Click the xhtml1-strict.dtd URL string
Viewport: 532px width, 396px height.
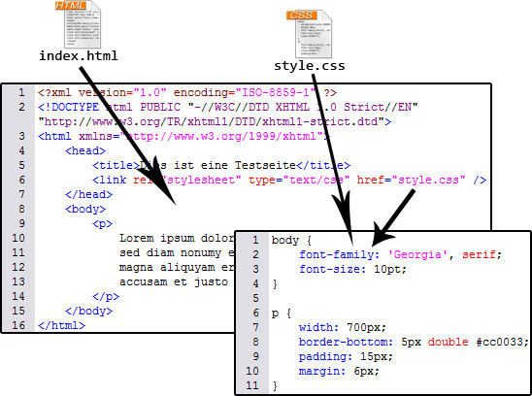[215, 121]
